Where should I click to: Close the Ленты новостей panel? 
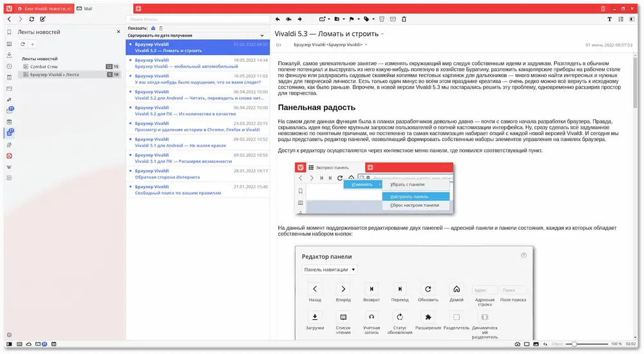coord(118,32)
